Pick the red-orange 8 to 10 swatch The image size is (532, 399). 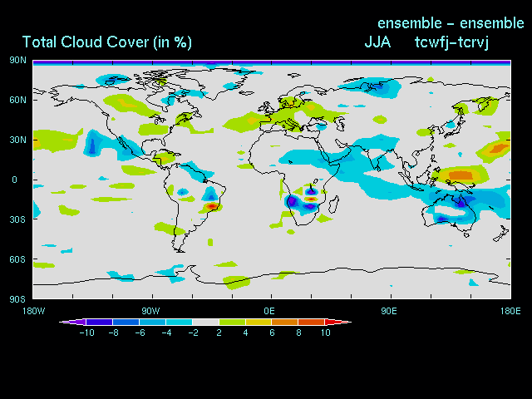coord(312,322)
